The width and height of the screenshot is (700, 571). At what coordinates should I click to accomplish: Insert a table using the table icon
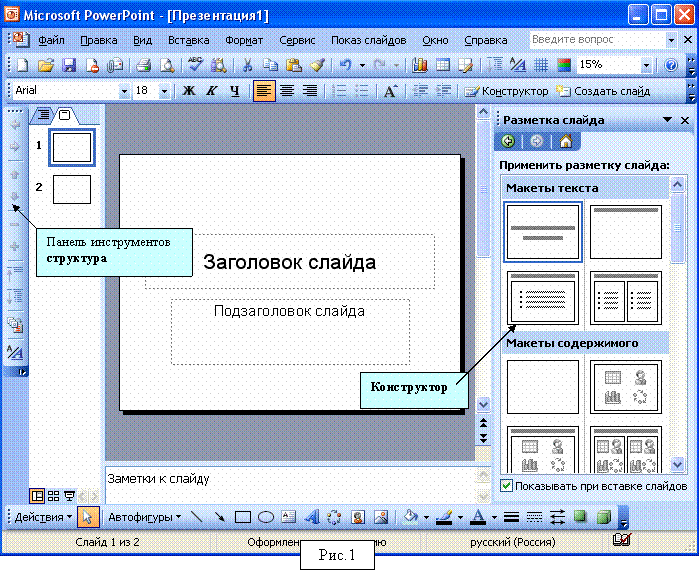[443, 66]
